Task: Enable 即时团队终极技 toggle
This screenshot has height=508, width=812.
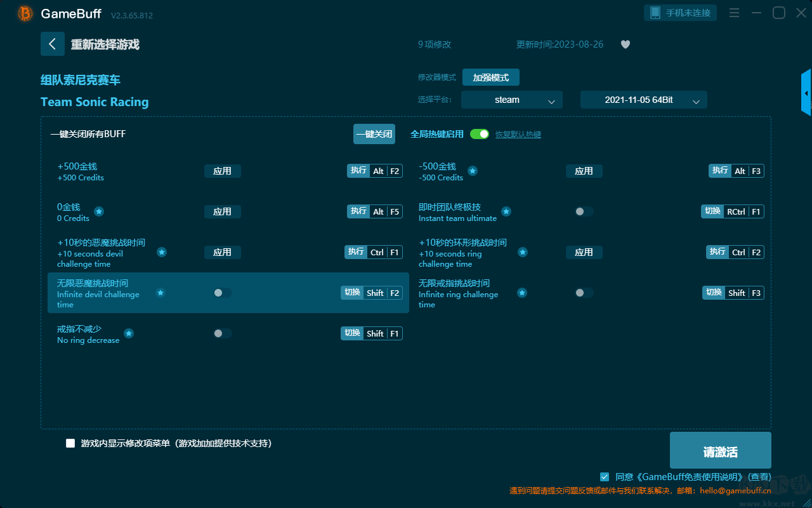Action: click(584, 211)
